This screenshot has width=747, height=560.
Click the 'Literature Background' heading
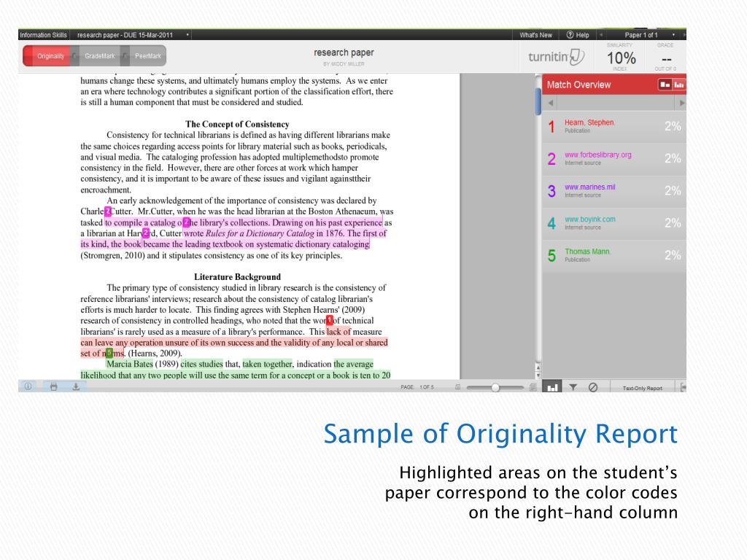coord(237,277)
